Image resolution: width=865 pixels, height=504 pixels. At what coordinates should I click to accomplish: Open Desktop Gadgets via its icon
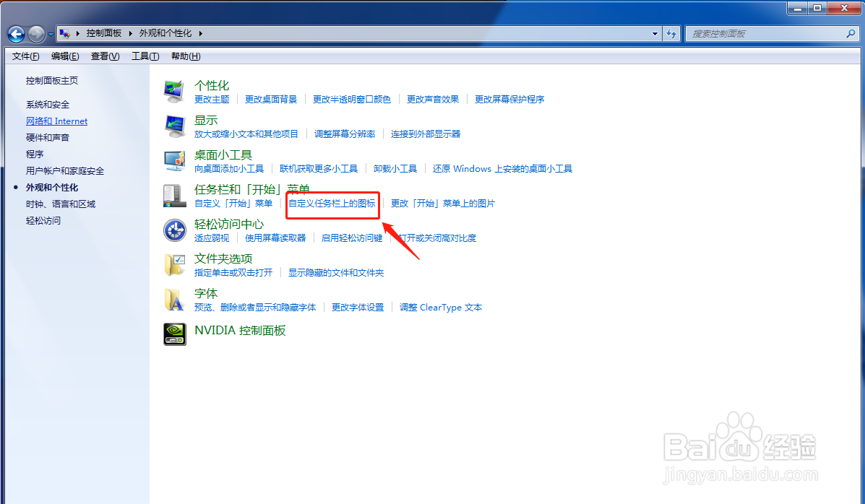(x=174, y=160)
